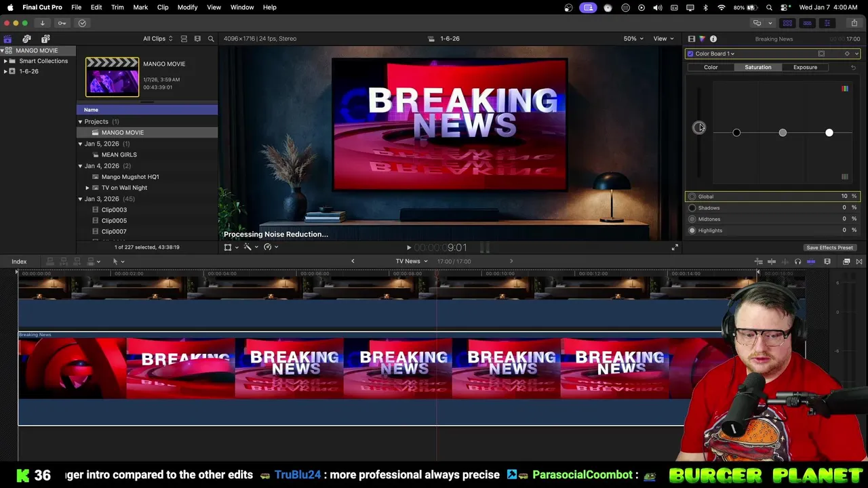
Task: Apply shape or color mask icon
Action: tap(821, 54)
